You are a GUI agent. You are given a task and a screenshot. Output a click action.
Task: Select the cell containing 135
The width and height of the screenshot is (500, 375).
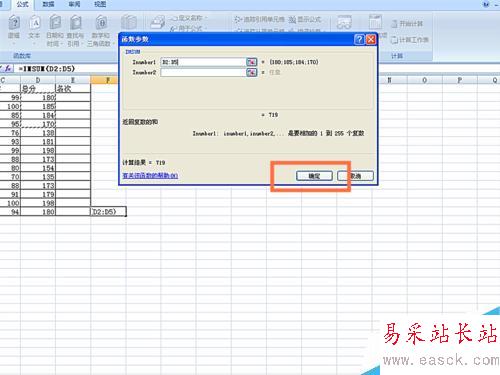pyautogui.click(x=38, y=177)
